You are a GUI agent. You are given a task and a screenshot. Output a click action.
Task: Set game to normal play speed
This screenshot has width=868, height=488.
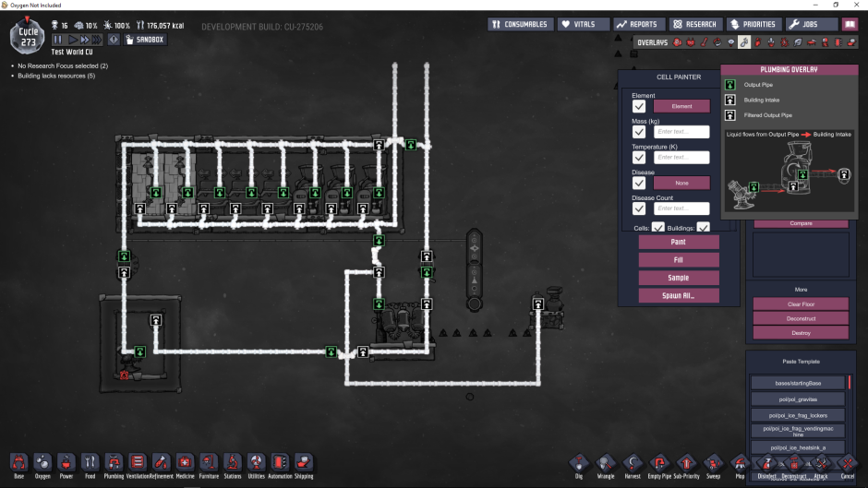coord(72,40)
